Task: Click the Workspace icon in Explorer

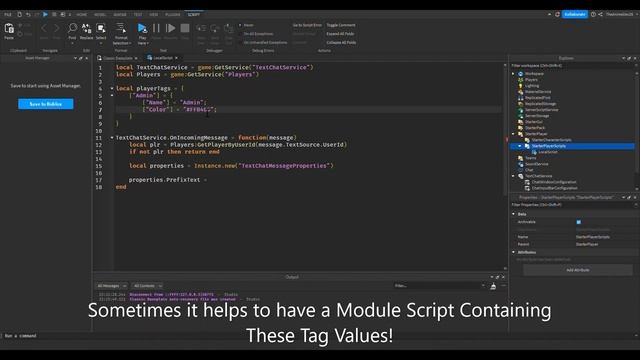Action: coord(520,74)
